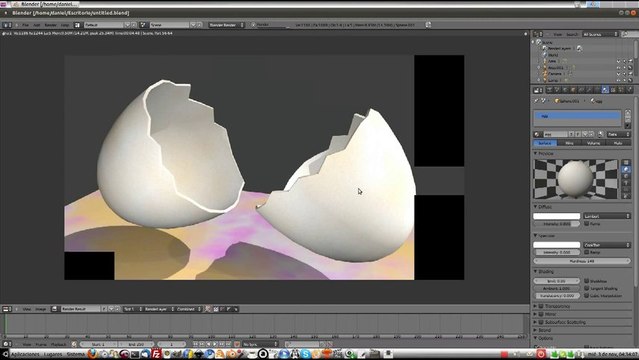Set material preview to hair strands

(x=626, y=190)
